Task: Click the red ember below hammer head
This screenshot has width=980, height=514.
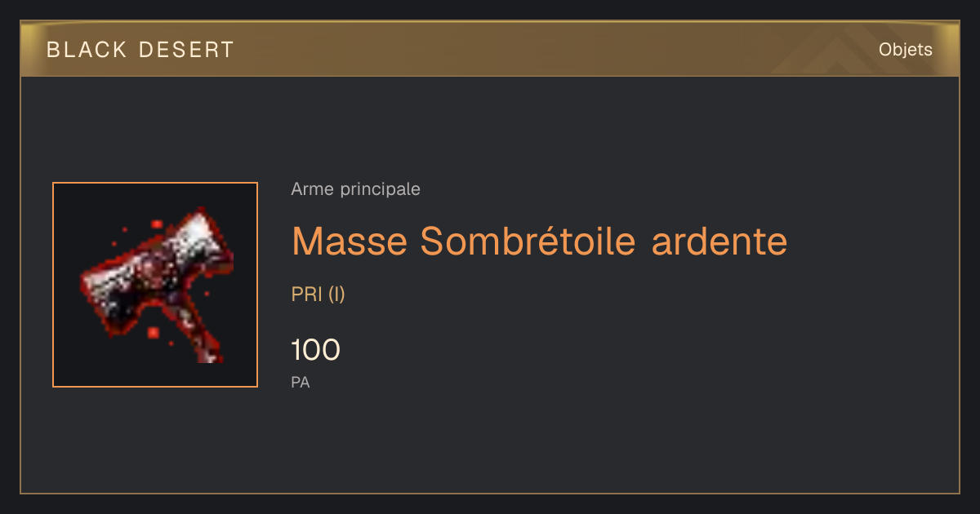Action: pyautogui.click(x=153, y=332)
